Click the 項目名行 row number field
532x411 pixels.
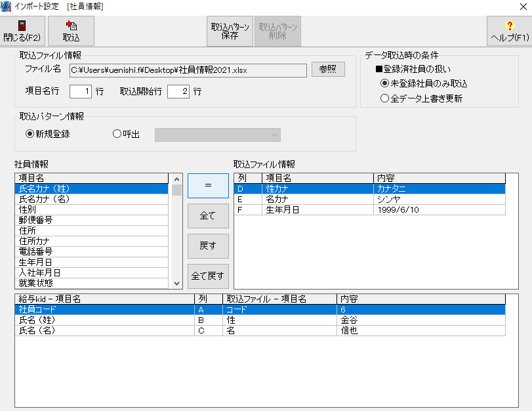pyautogui.click(x=80, y=91)
